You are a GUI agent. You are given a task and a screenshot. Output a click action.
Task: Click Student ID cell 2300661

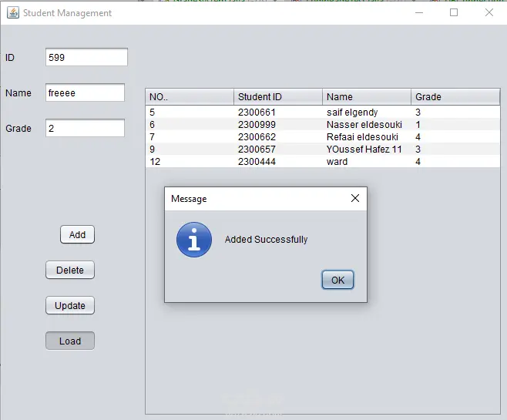(278, 113)
